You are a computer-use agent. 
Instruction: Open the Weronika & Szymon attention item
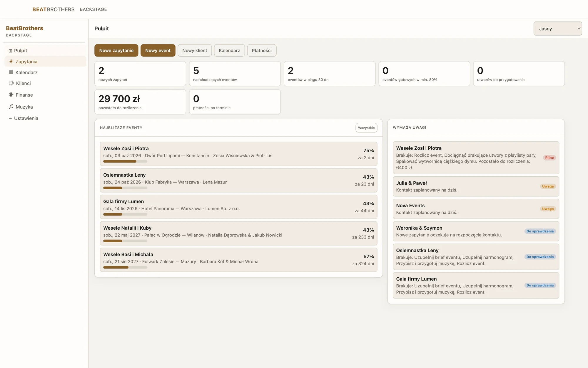(x=476, y=231)
